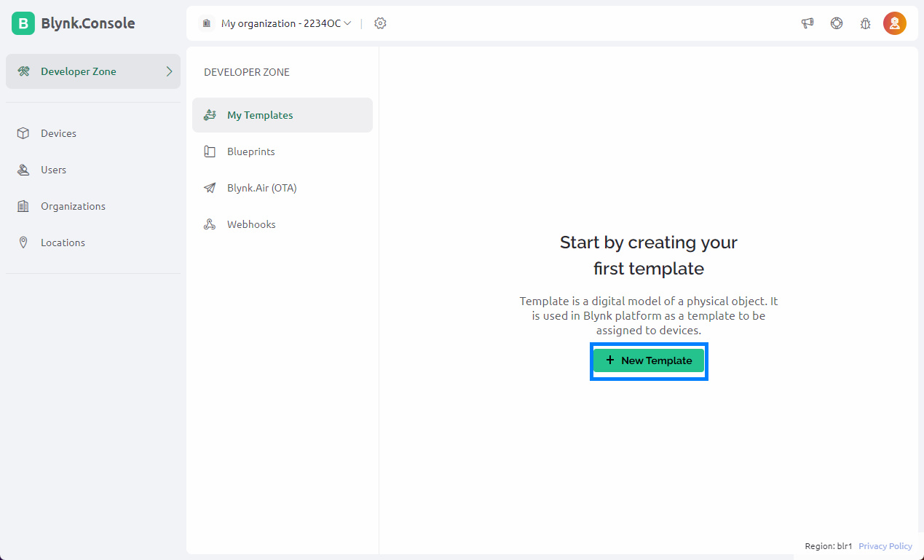
Task: Open the user profile avatar
Action: coord(895,23)
